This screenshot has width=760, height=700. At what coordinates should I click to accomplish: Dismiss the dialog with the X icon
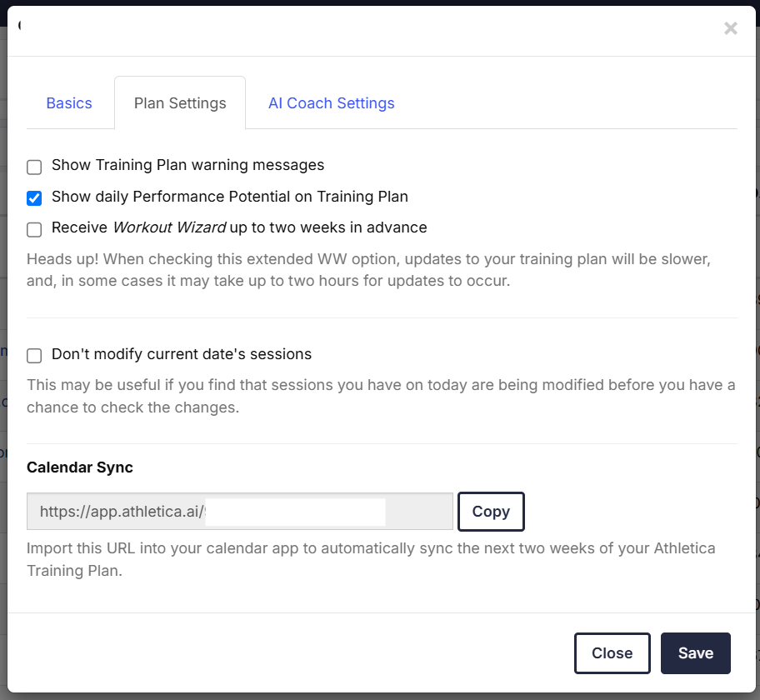(x=730, y=28)
